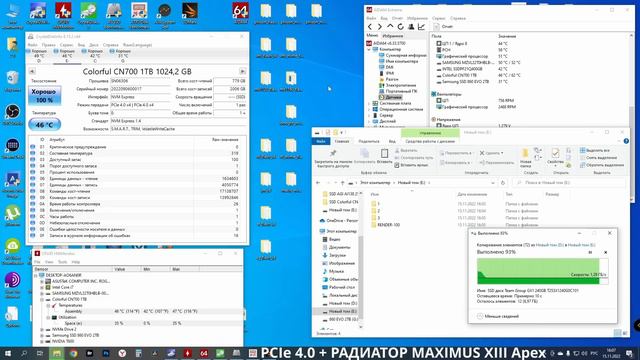The image size is (640, 360).
Task: Select attribute row Критическое предупреждение
Action: coord(138,147)
